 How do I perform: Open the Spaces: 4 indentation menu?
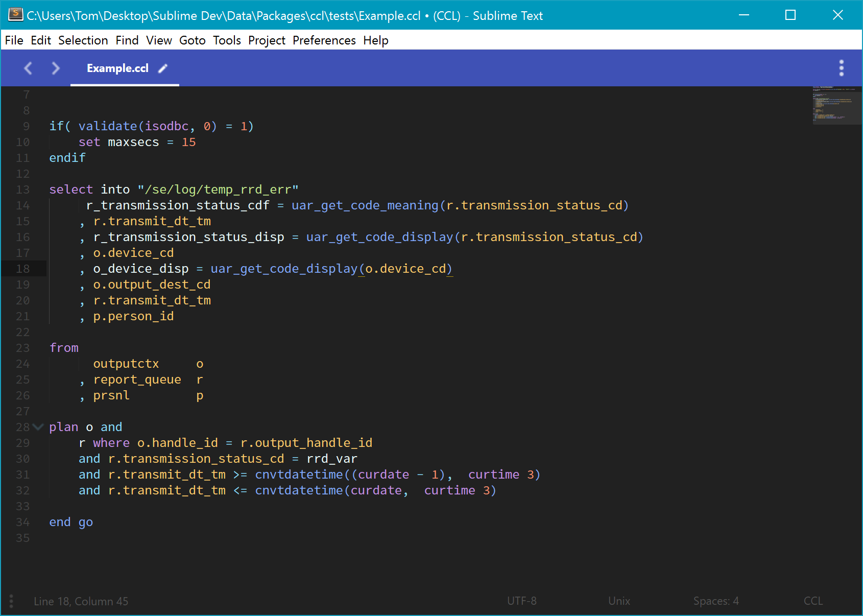716,601
